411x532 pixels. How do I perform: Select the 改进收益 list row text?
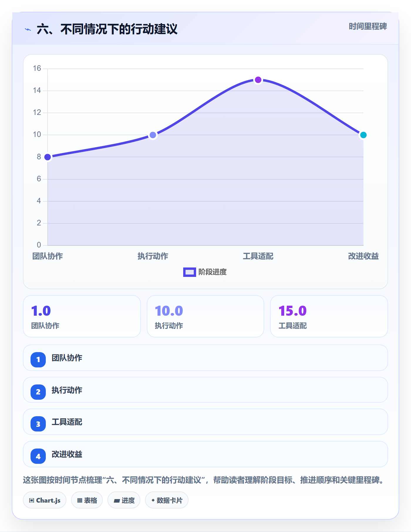coord(67,454)
